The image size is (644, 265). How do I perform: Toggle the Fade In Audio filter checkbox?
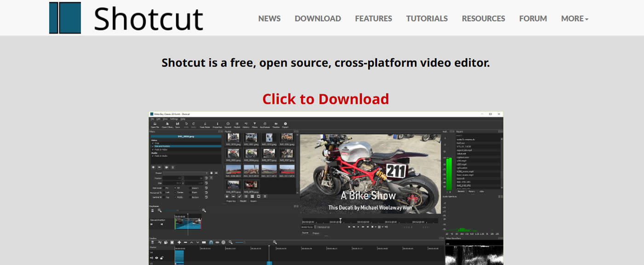coord(153,156)
